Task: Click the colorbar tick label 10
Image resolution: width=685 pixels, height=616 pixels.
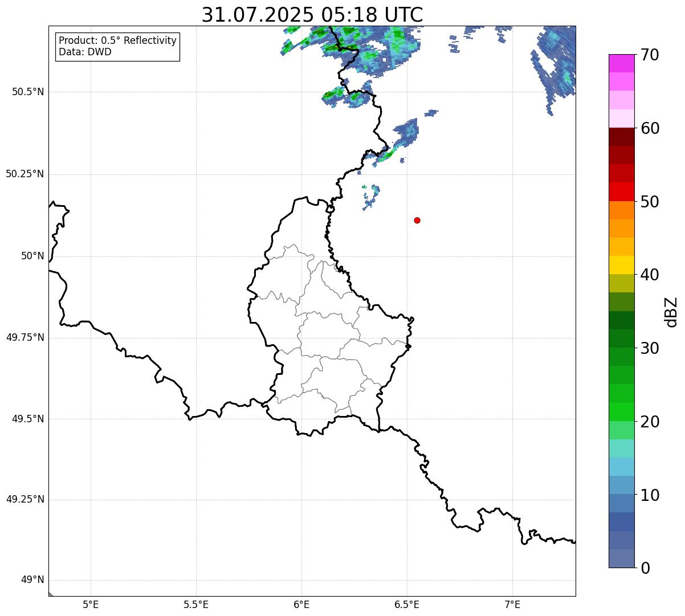Action: pos(650,495)
